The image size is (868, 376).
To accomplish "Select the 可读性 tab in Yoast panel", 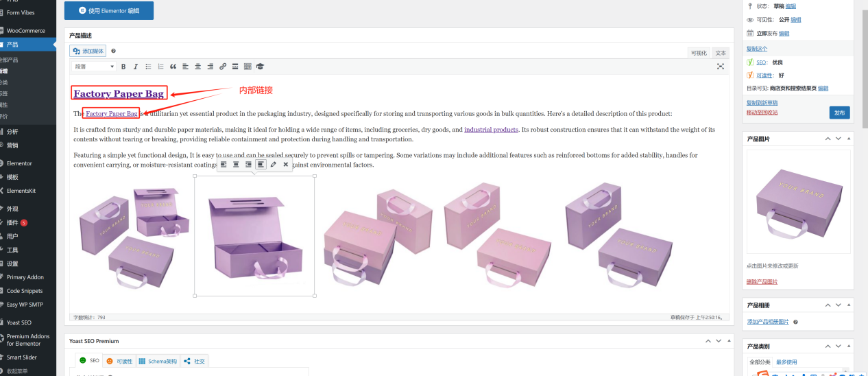I will tap(119, 361).
